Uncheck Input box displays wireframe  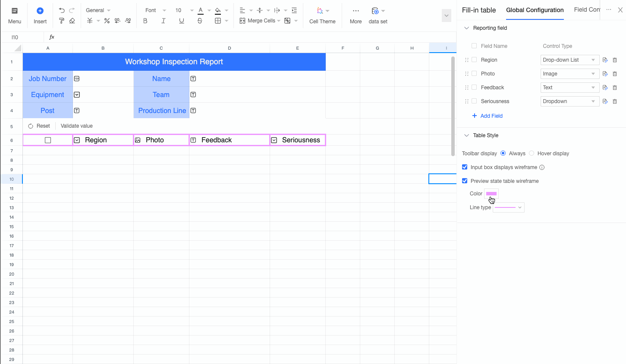click(465, 167)
